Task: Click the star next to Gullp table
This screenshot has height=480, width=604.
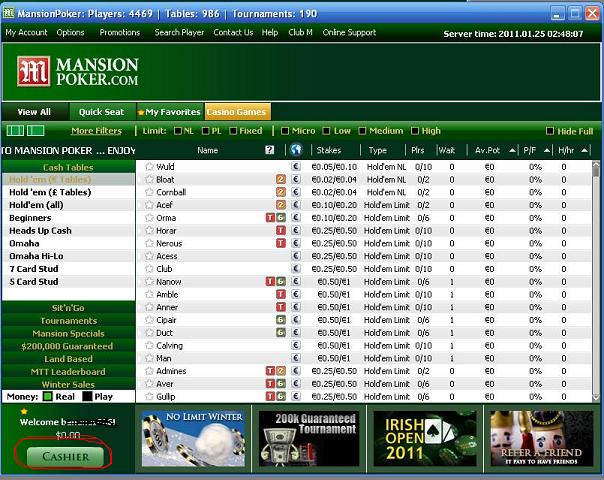Action: pyautogui.click(x=149, y=396)
